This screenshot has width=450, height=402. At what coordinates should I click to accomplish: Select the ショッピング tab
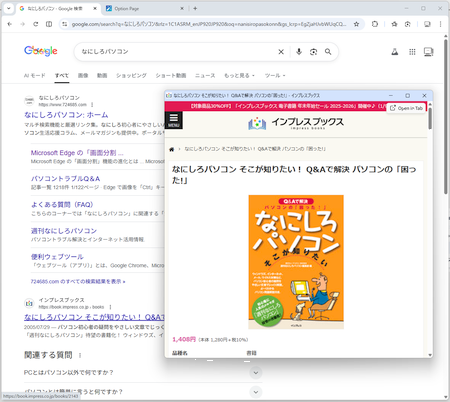(x=131, y=76)
